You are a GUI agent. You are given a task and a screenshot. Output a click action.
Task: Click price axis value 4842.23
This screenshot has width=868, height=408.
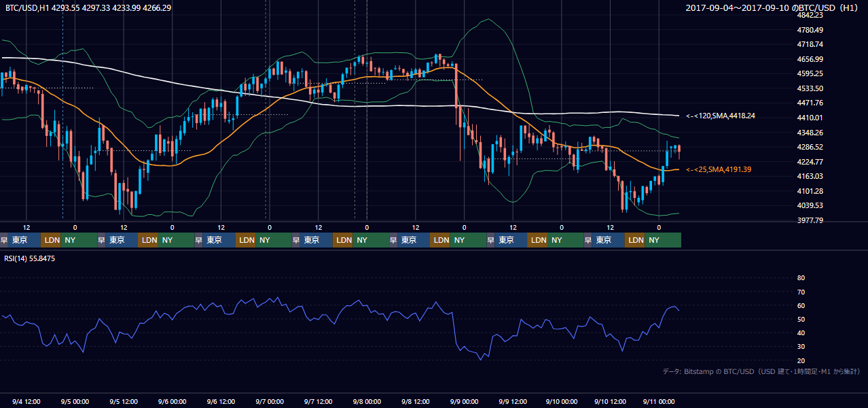click(x=810, y=15)
